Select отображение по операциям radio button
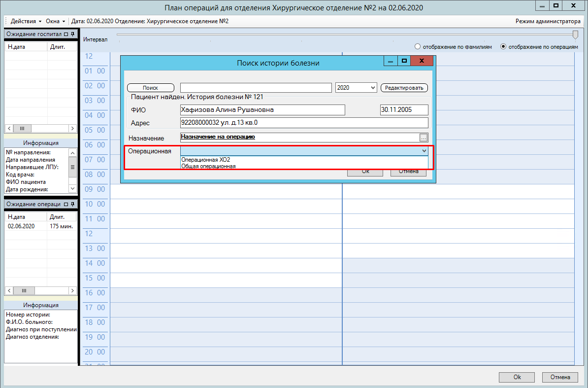 point(503,46)
